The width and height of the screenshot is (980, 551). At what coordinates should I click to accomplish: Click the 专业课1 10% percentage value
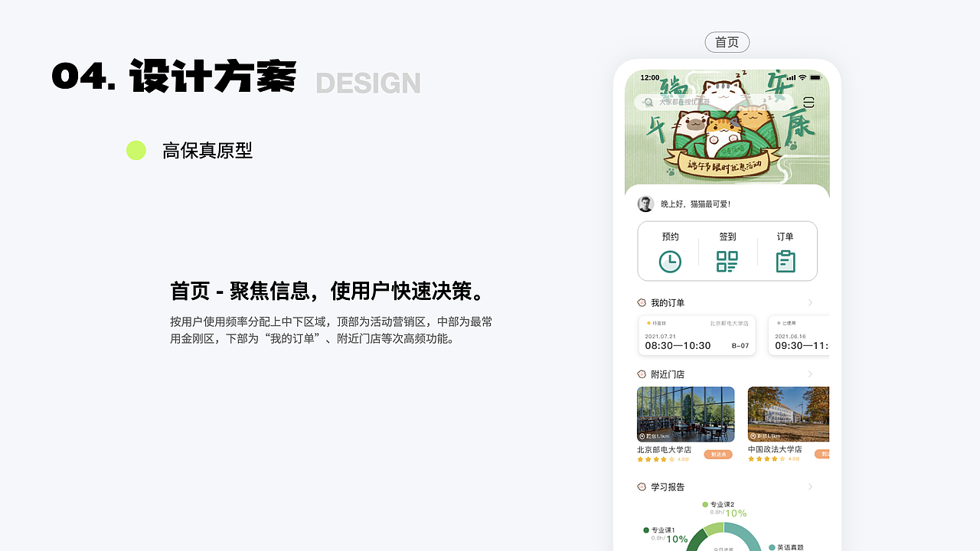point(677,539)
